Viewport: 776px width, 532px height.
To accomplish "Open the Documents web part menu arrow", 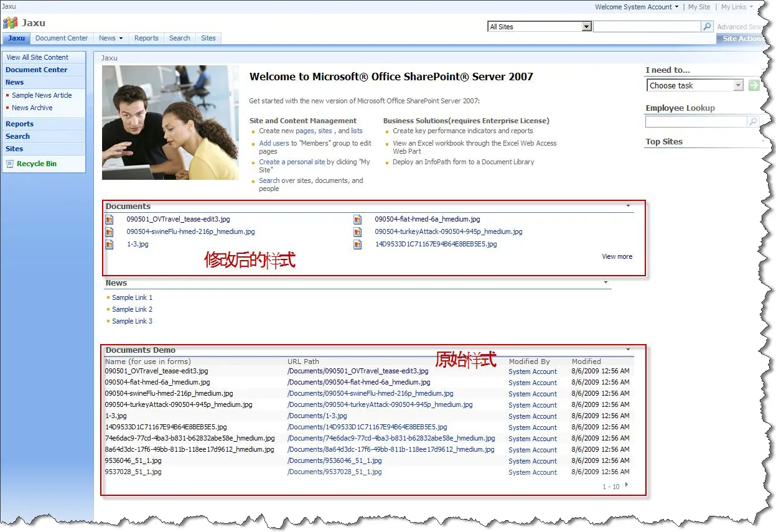I will pyautogui.click(x=628, y=205).
